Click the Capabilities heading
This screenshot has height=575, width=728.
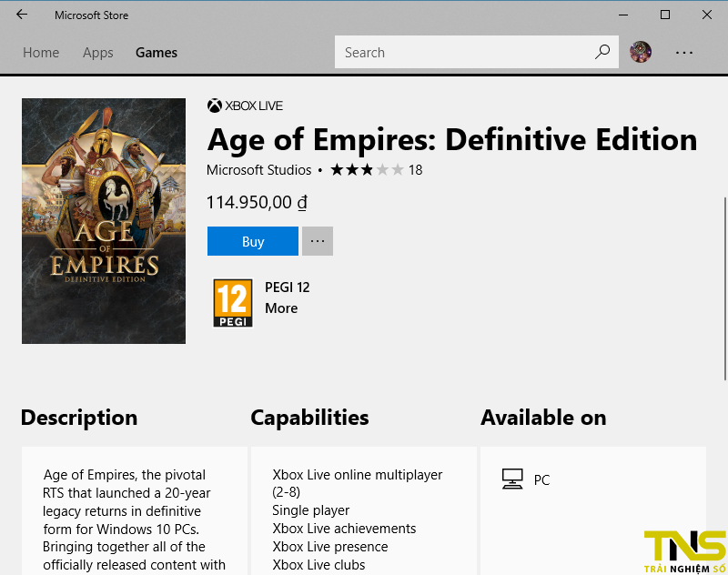coord(309,418)
